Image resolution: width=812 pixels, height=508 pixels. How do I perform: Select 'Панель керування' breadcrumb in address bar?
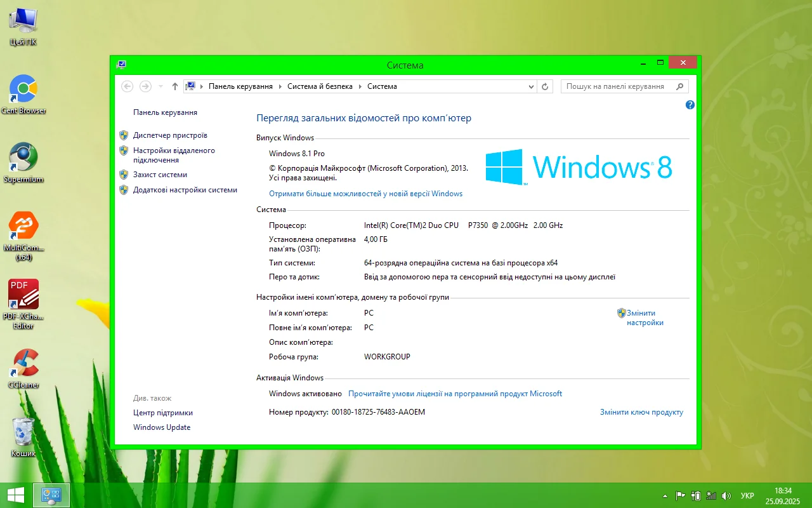pos(240,86)
